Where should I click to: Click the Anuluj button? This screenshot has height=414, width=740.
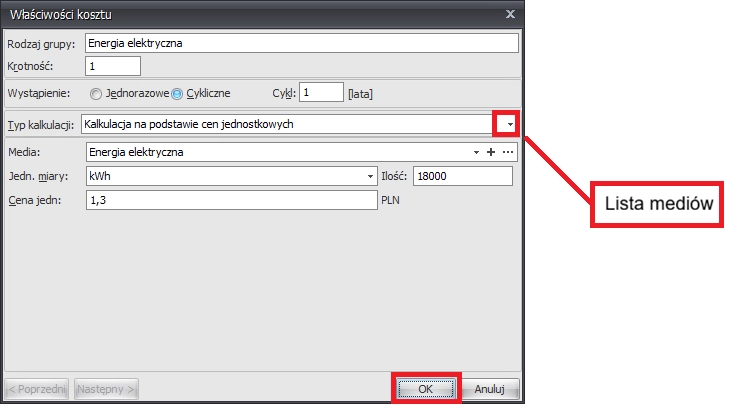pyautogui.click(x=489, y=388)
